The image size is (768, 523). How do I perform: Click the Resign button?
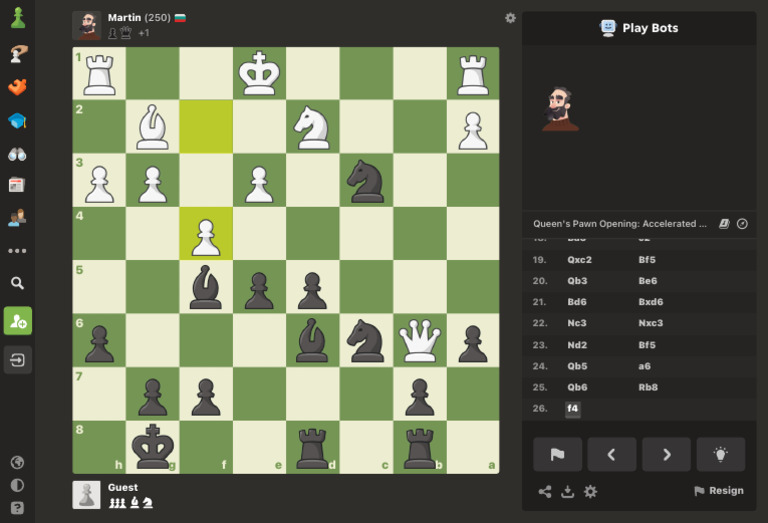(x=719, y=491)
